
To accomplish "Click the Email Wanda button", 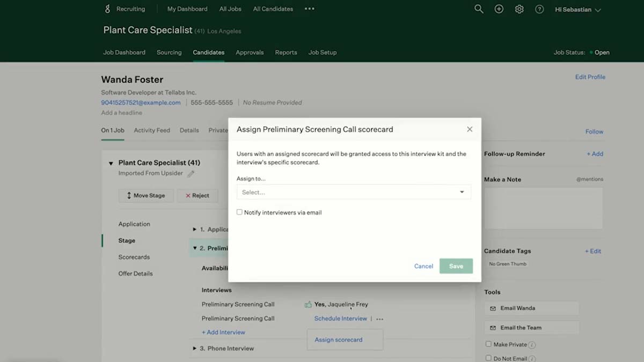I will pos(532,308).
